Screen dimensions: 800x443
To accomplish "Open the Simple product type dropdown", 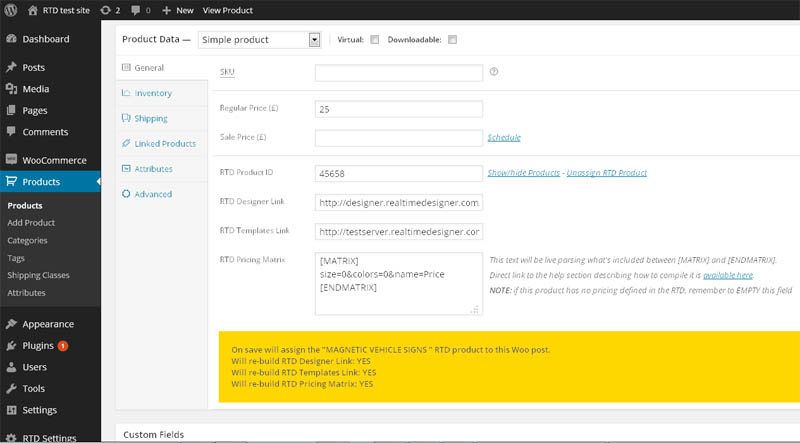I will click(259, 40).
